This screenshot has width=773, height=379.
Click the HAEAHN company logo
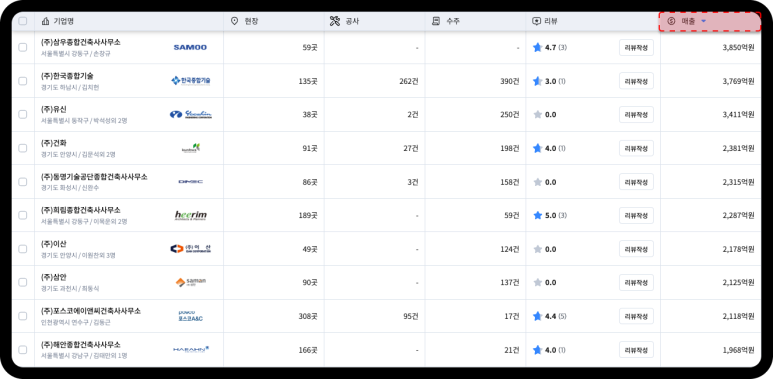[191, 349]
